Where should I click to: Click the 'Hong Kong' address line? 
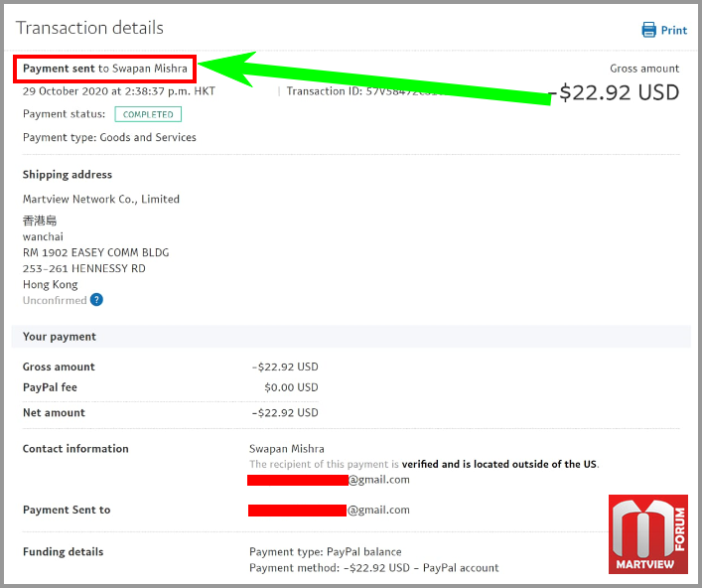(x=50, y=284)
